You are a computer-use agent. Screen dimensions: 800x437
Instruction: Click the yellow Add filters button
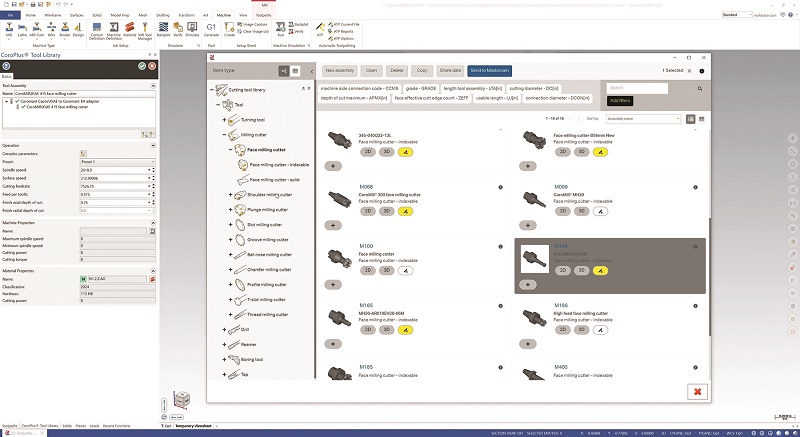(621, 100)
